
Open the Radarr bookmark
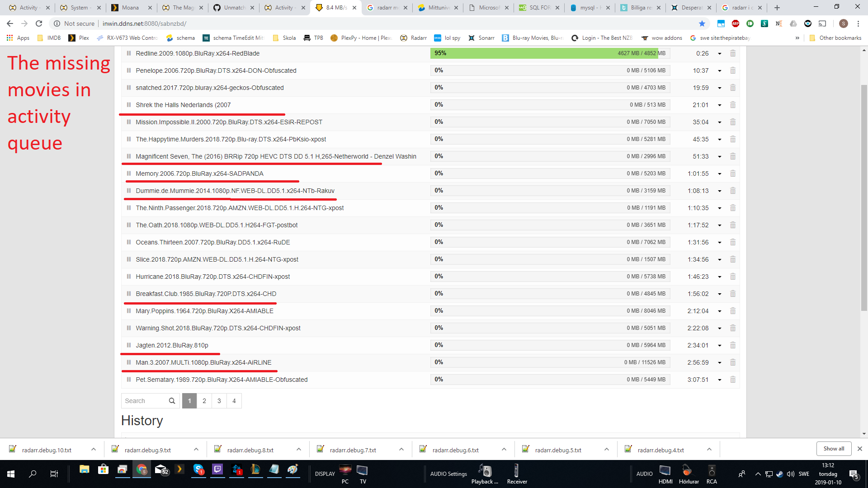coord(414,38)
